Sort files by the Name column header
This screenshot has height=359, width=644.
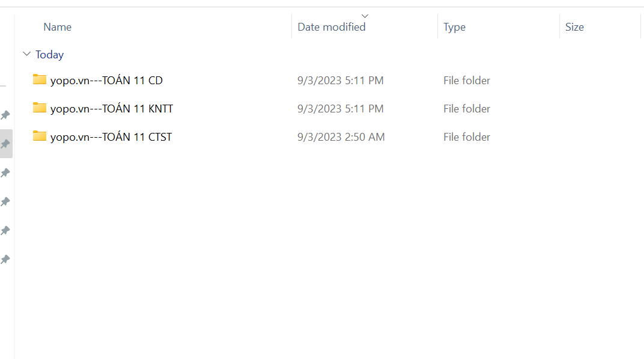tap(58, 27)
